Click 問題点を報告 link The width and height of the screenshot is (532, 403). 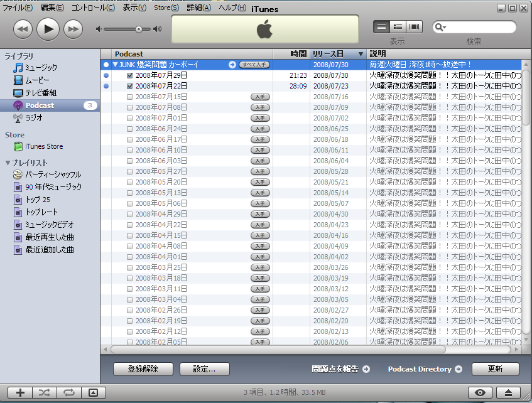tap(340, 369)
